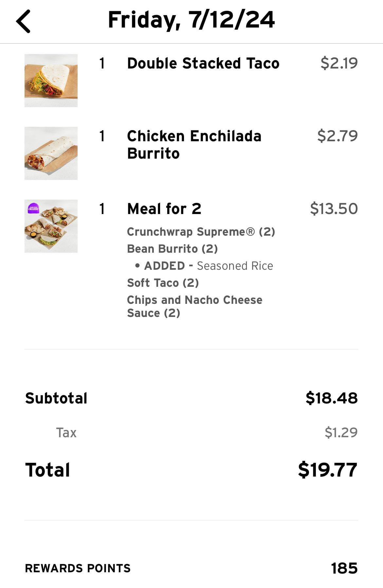Click the $2.79 burrito price
The image size is (383, 588).
coord(337,136)
